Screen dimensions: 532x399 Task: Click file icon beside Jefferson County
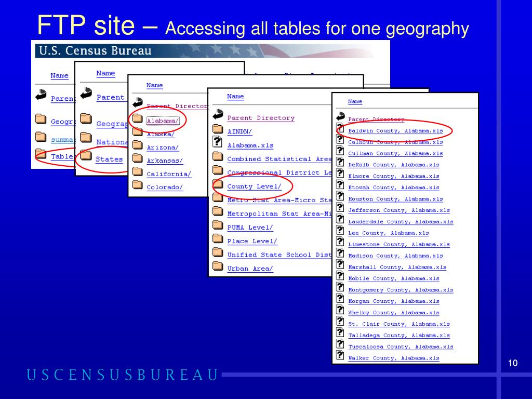click(340, 207)
